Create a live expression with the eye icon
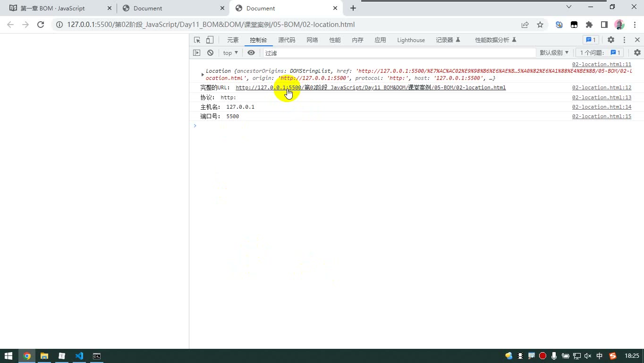Screen dimensions: 644x363 click(x=251, y=53)
